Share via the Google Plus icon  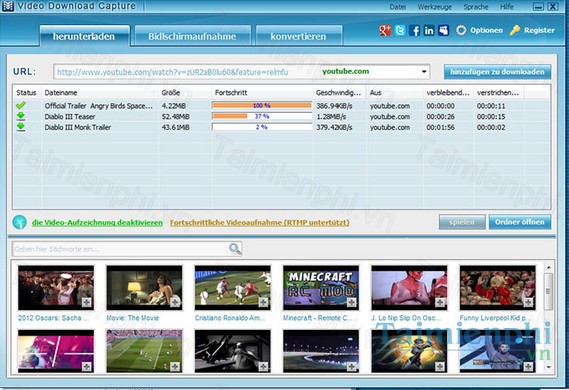(385, 30)
